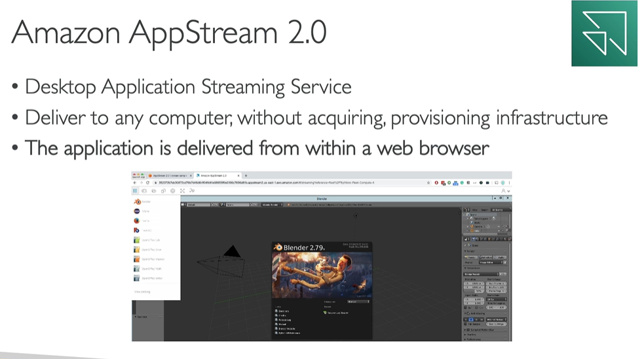Launch Blender from the AppStream app list
This screenshot has height=359, width=644.
click(143, 202)
